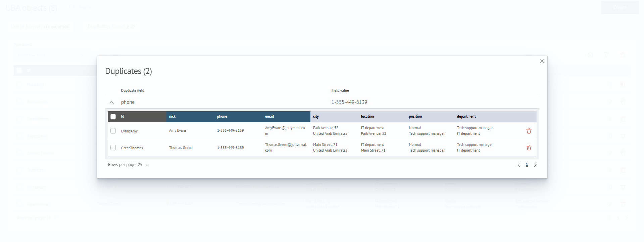The image size is (644, 242).
Task: Click ThomasGreen@jollymeal.com email cell
Action: point(286,148)
